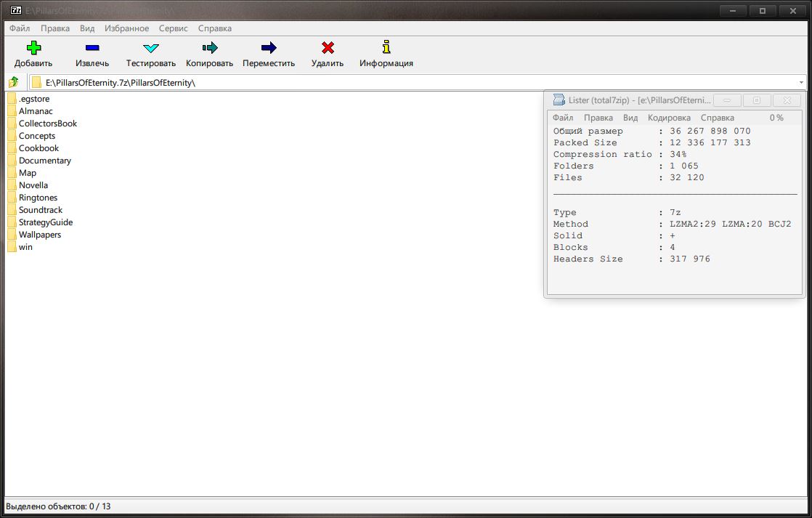The image size is (812, 518).
Task: Click the folder icon in address bar
Action: coord(36,82)
